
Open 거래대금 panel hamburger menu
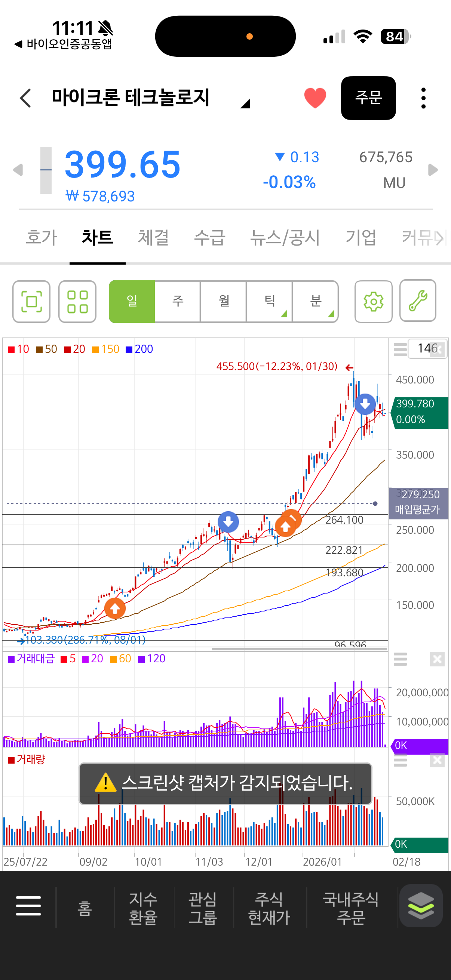[400, 659]
